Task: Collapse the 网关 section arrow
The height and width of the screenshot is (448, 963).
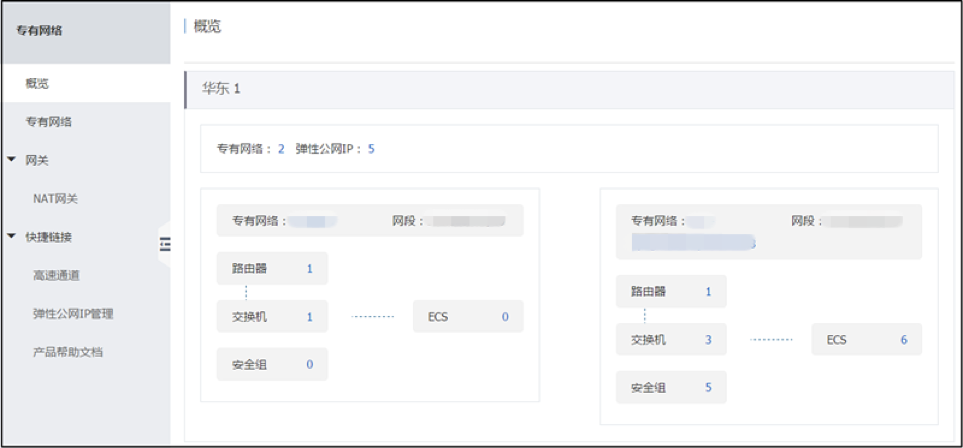Action: coord(11,160)
